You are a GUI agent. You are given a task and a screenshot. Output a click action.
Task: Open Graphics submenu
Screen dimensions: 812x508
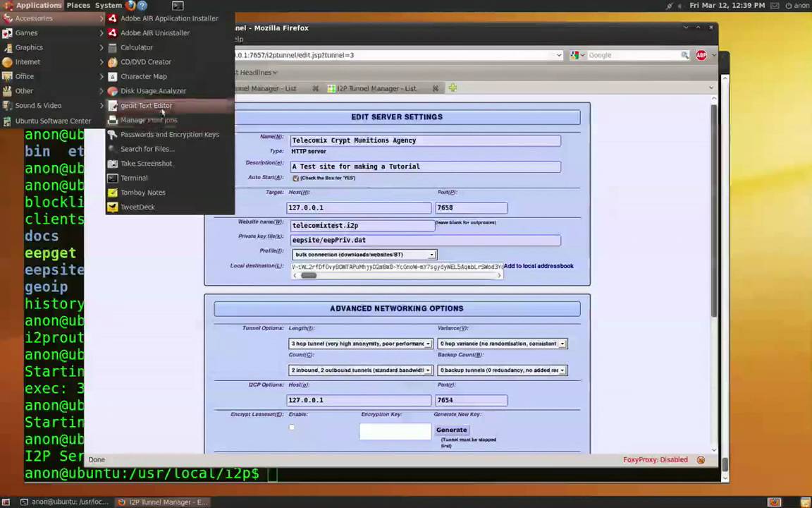[53, 47]
